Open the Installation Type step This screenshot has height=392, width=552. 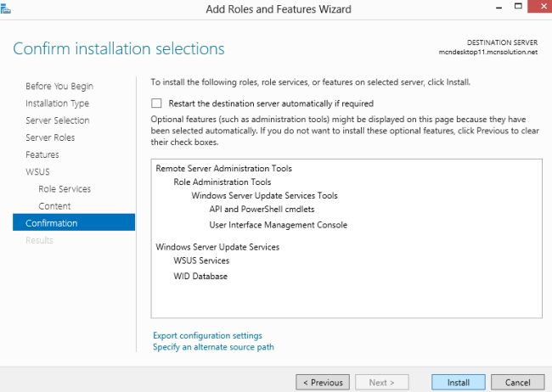pos(57,104)
